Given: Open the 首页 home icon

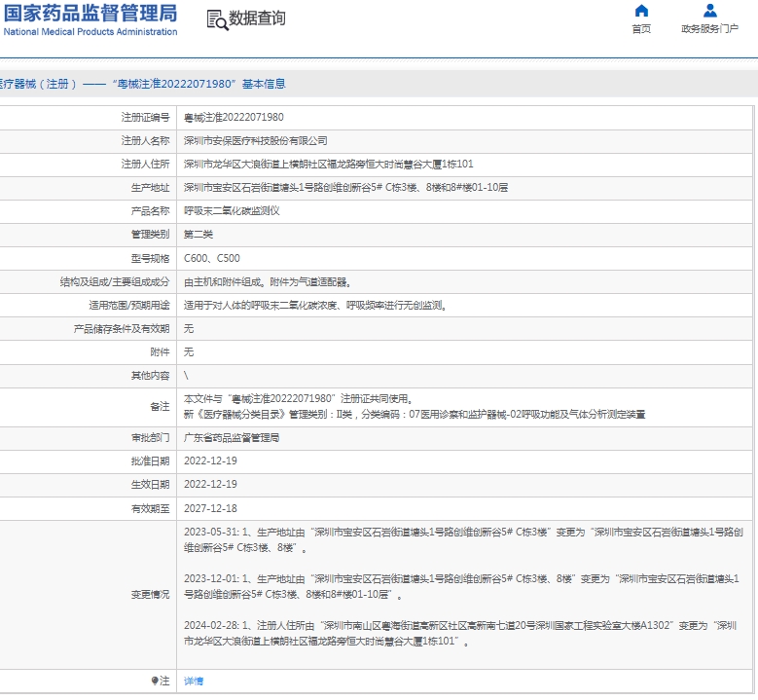Looking at the screenshot, I should coord(641,11).
